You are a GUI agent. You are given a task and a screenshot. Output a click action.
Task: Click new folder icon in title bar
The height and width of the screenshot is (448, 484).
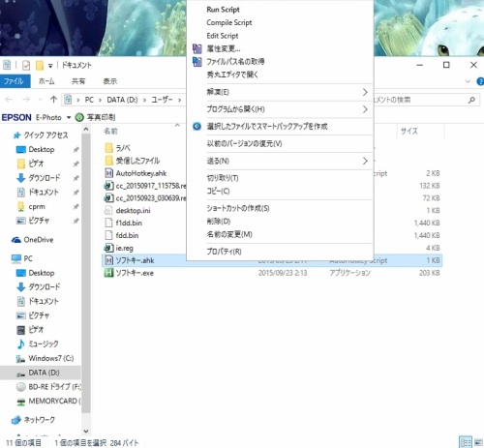pyautogui.click(x=40, y=65)
